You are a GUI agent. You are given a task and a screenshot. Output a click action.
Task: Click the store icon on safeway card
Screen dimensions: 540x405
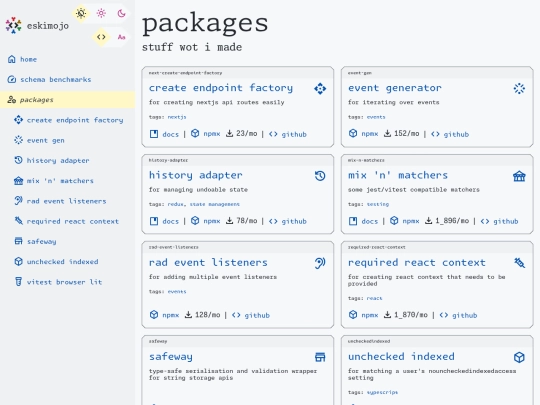click(320, 357)
